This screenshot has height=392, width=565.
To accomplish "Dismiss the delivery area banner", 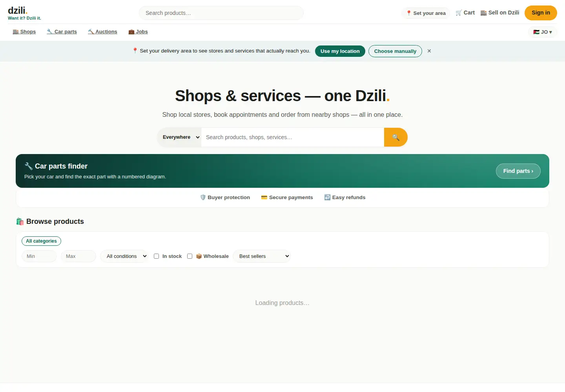I will [x=429, y=51].
